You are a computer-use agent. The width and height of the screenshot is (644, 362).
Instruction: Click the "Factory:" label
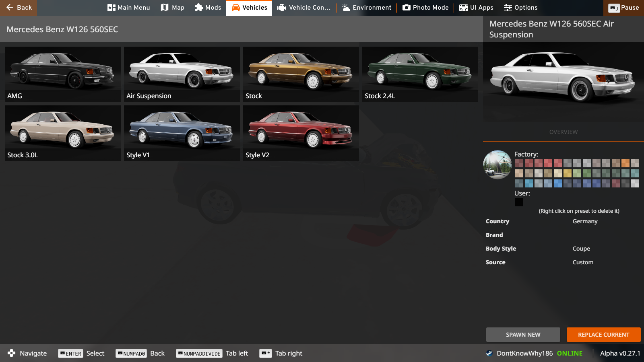(x=526, y=154)
